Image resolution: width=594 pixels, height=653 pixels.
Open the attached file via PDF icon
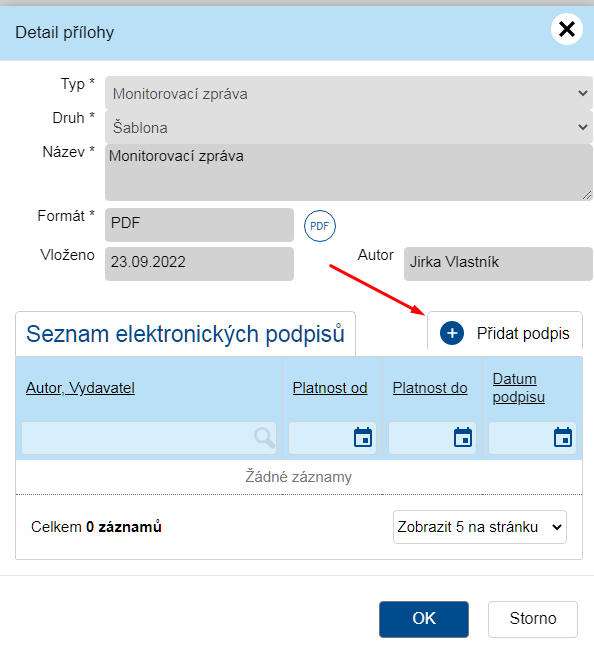tap(319, 226)
